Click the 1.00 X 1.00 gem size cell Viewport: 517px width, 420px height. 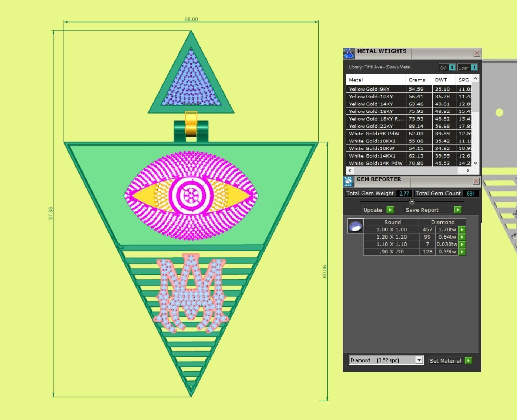pyautogui.click(x=392, y=229)
